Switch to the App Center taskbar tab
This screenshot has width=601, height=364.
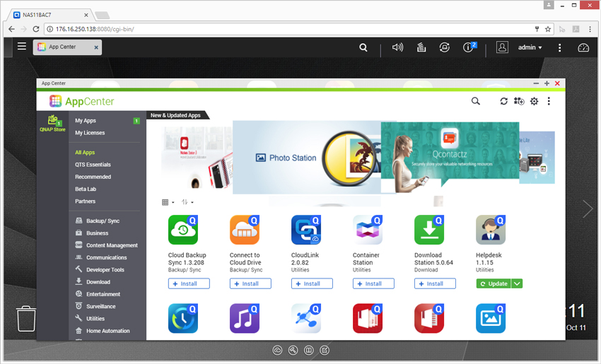(62, 47)
